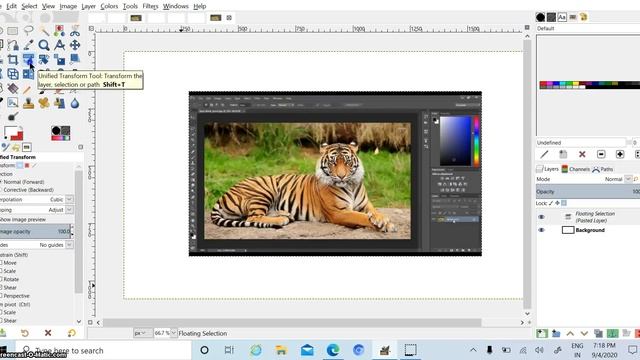Image resolution: width=640 pixels, height=360 pixels.
Task: Delete tool preset red X icon
Action: coord(48,333)
